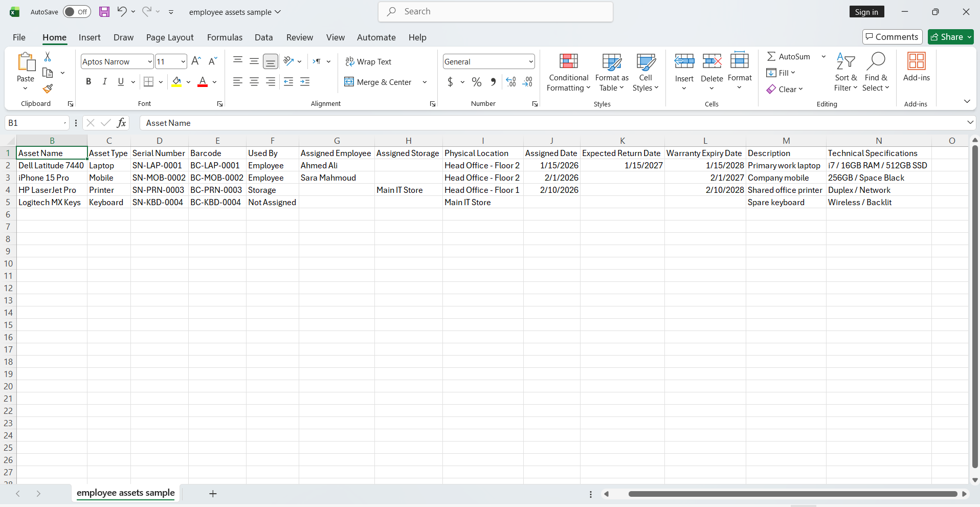Decrease indent of cell
Image resolution: width=980 pixels, height=507 pixels.
288,82
